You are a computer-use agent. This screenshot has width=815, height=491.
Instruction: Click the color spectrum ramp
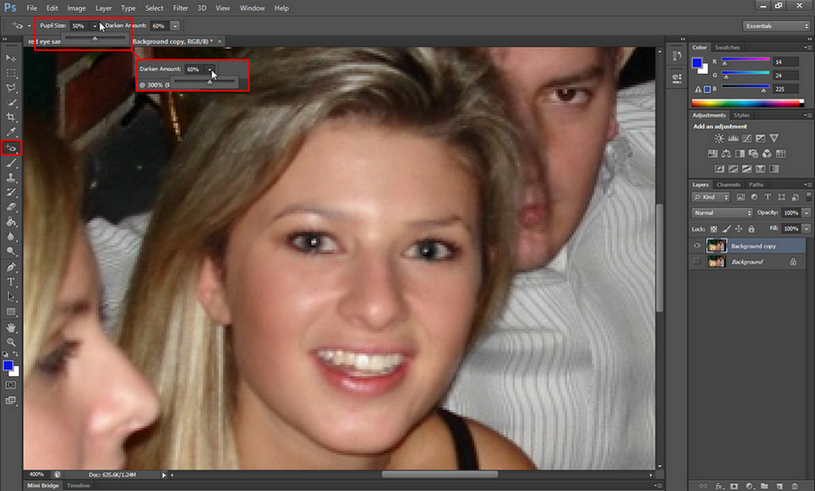click(x=748, y=102)
